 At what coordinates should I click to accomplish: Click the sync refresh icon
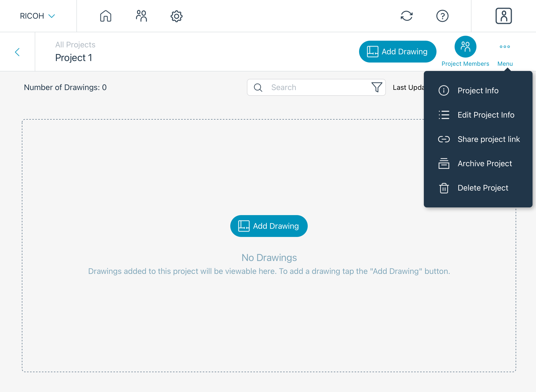(x=406, y=16)
